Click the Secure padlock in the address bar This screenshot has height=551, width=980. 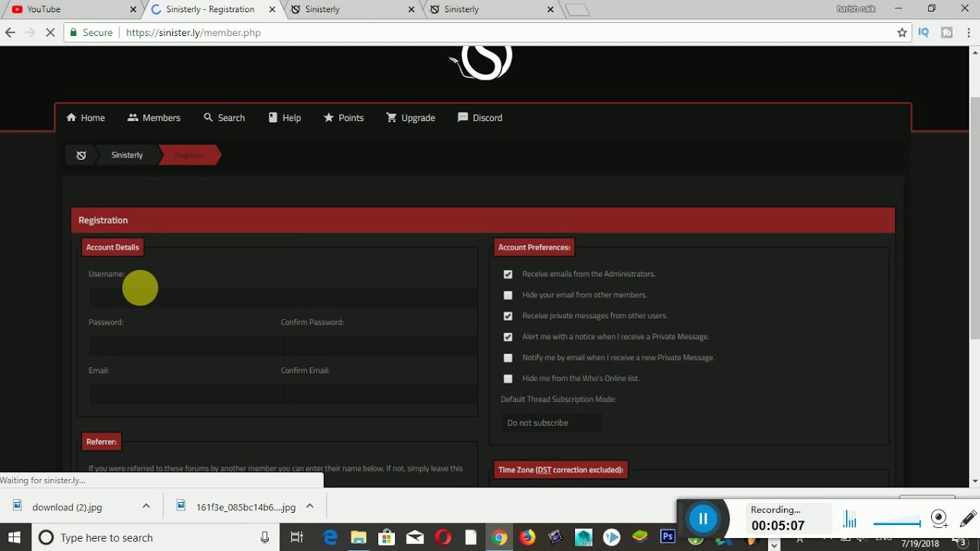point(73,33)
